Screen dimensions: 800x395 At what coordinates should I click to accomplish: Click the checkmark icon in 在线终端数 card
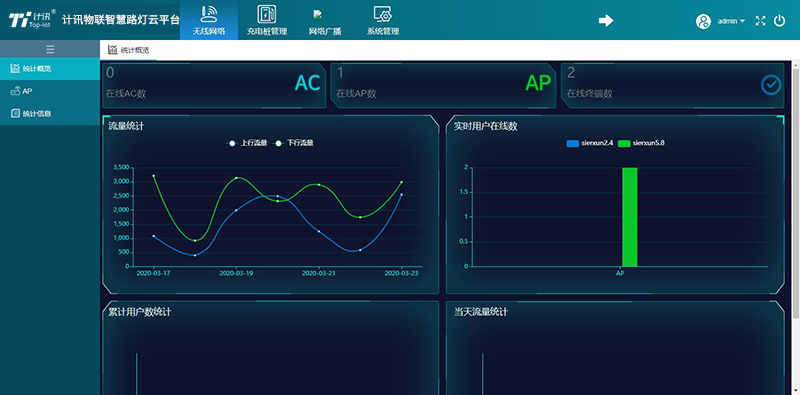770,85
